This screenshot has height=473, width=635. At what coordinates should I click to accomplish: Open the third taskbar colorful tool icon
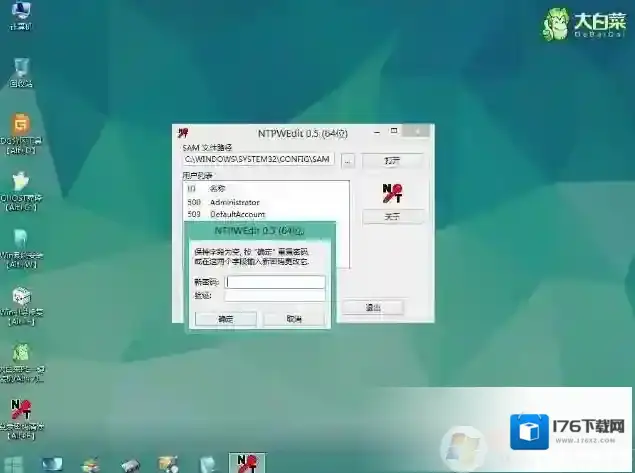pos(91,465)
